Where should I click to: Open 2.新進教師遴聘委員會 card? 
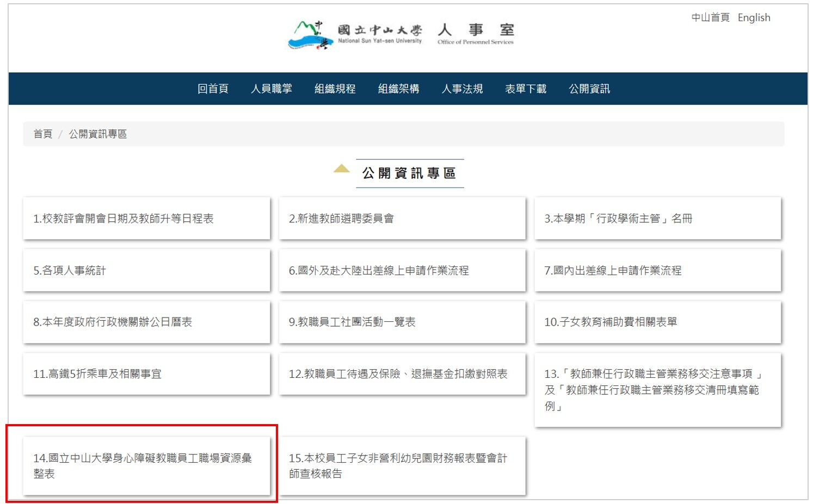point(402,219)
